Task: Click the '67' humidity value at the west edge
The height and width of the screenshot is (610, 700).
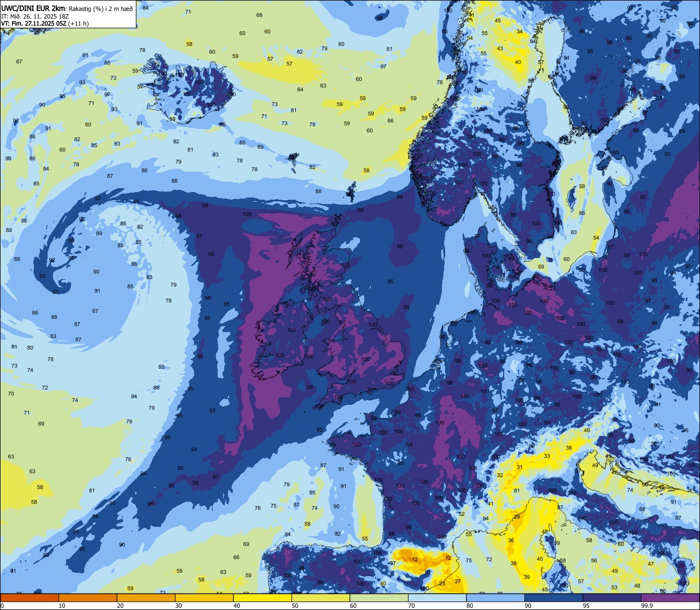Action: tap(19, 62)
